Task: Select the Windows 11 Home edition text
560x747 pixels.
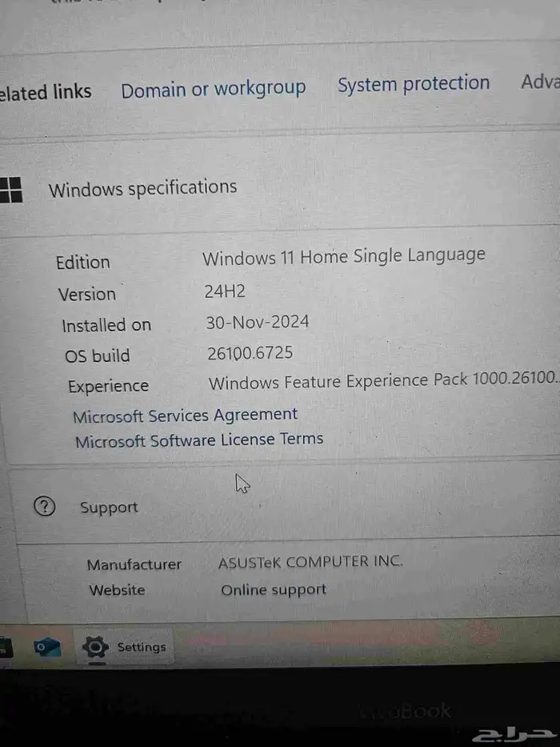Action: 343,257
